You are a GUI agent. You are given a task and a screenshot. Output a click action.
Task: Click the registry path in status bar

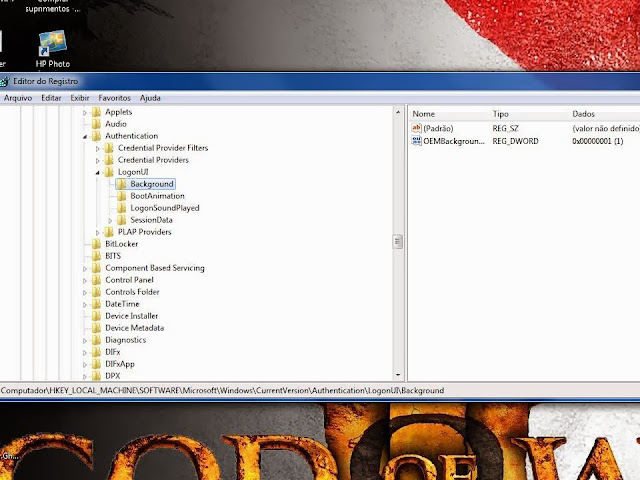[222, 391]
